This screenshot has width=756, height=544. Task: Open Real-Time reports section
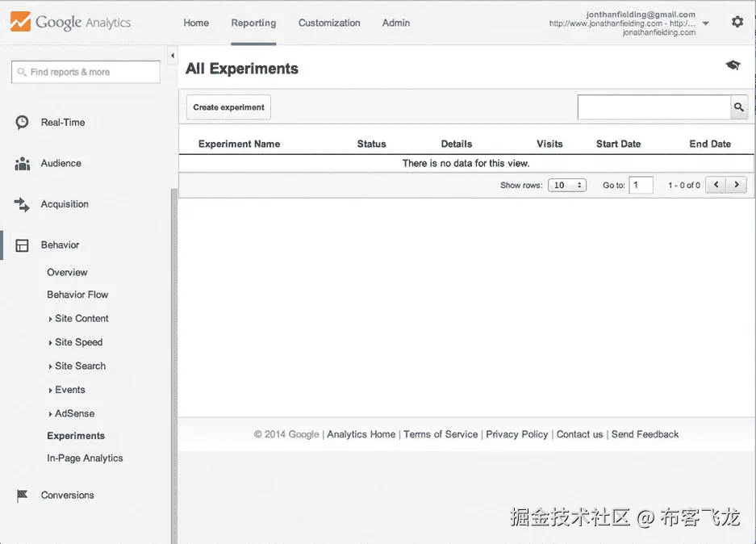coord(63,123)
